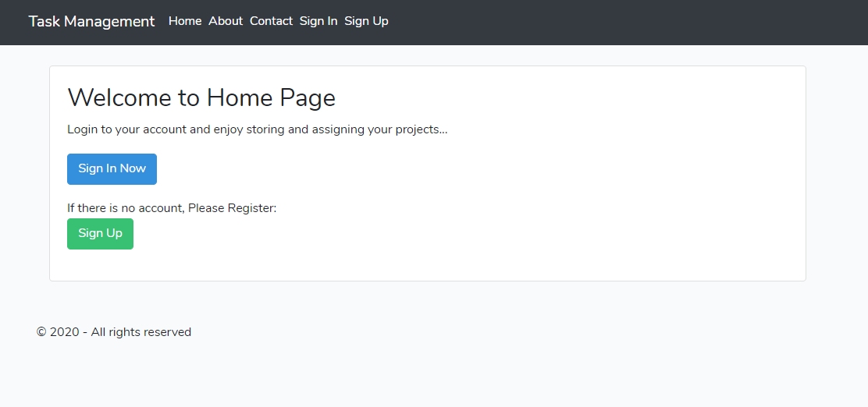Open the Home navigation link

(x=185, y=21)
